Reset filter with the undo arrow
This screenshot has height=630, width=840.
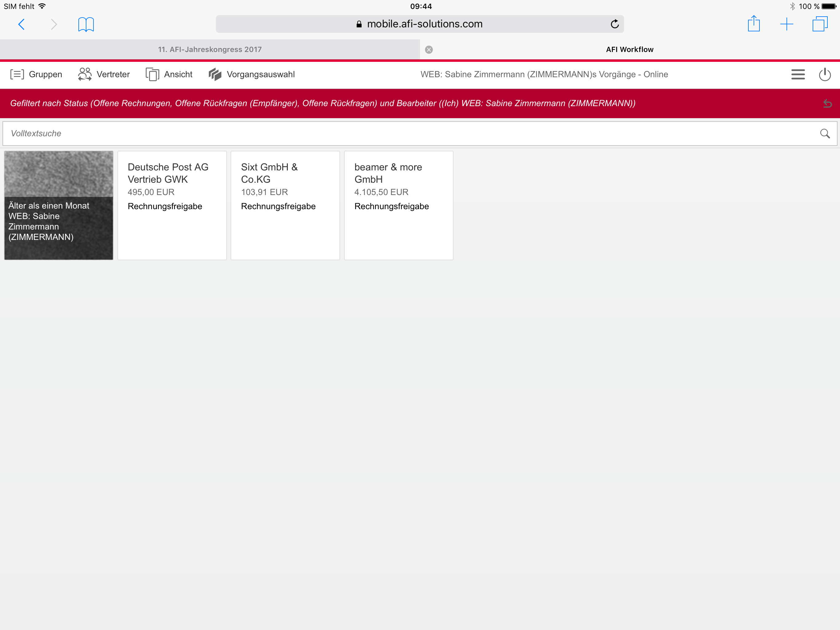click(x=827, y=103)
